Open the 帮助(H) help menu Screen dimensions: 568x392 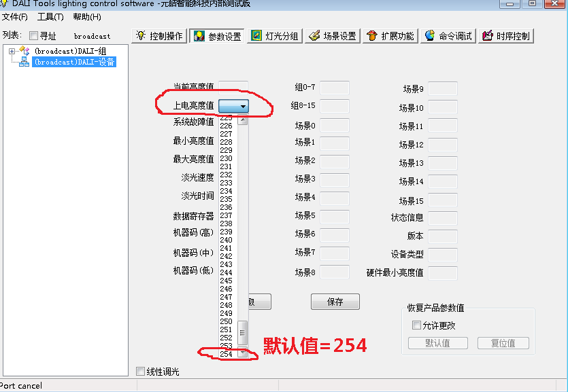(x=86, y=17)
